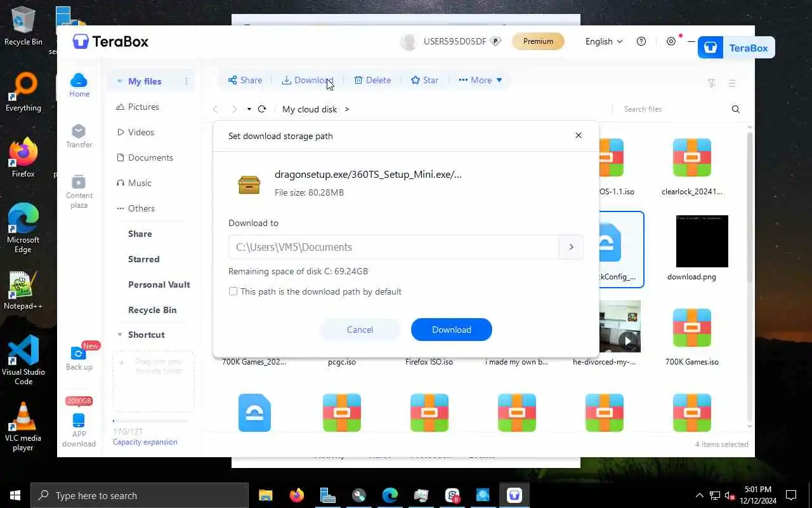Open Recycle Bin in the TeraBox sidebar

click(152, 310)
